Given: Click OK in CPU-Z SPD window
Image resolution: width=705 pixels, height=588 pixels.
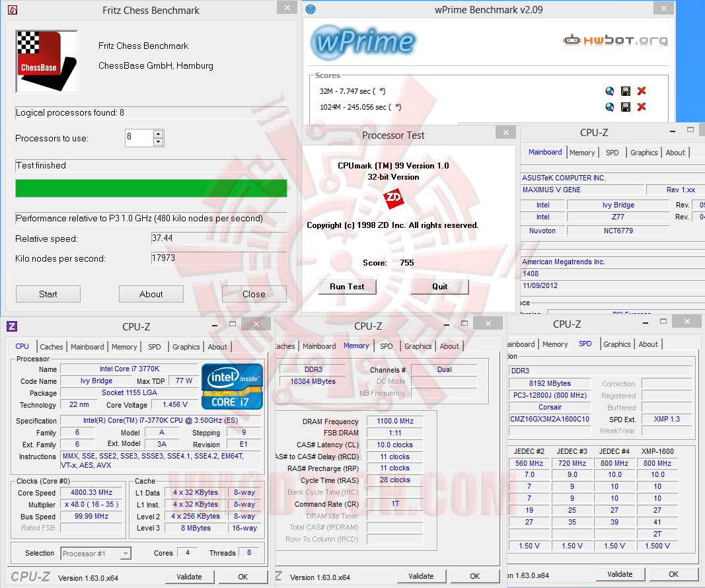Looking at the screenshot, I should pos(673,575).
